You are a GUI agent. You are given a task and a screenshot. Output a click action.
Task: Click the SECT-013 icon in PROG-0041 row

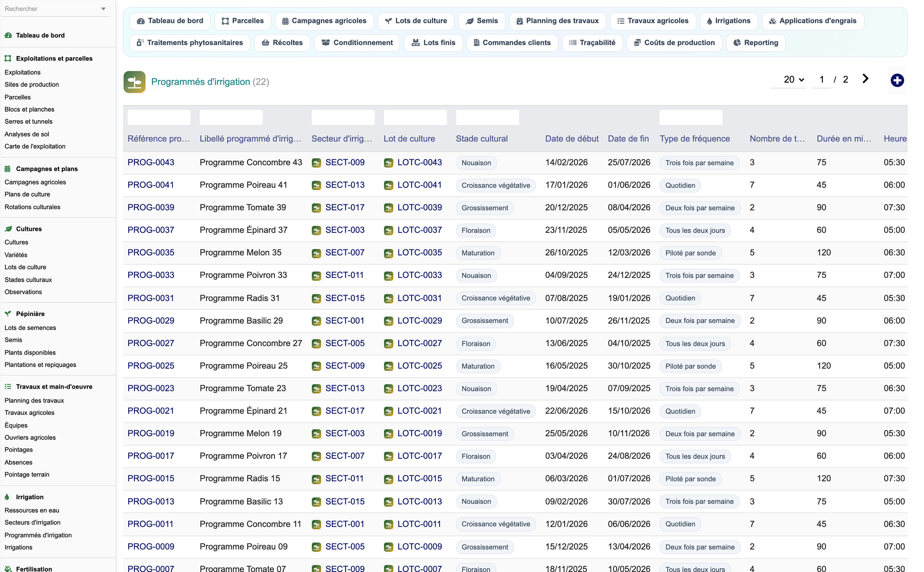pyautogui.click(x=316, y=185)
